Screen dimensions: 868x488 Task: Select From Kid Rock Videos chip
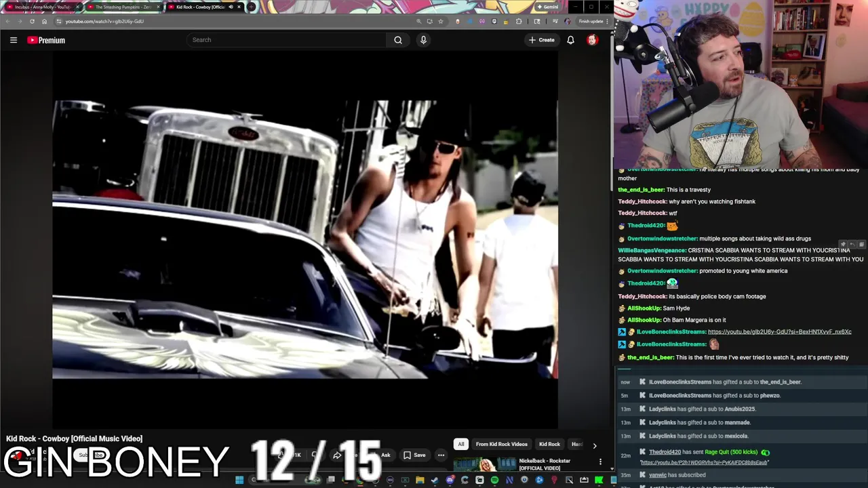[x=501, y=444]
